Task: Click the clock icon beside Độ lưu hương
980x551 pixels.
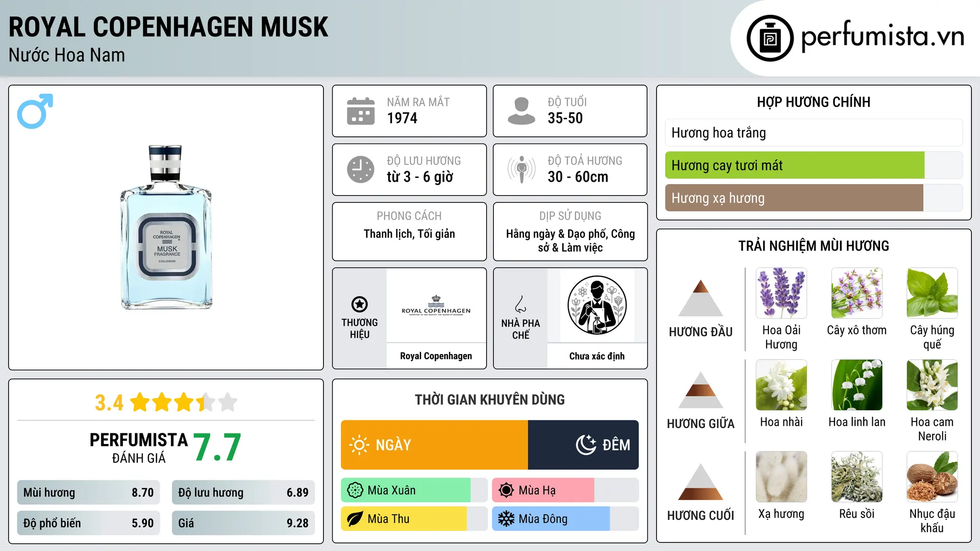Action: 361,169
